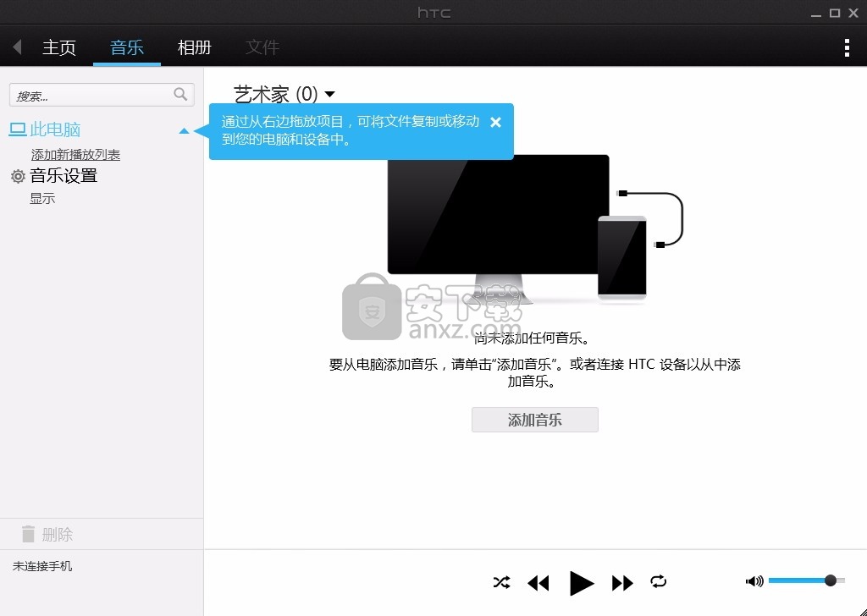The height and width of the screenshot is (616, 867).
Task: Skip to previous track
Action: [538, 583]
